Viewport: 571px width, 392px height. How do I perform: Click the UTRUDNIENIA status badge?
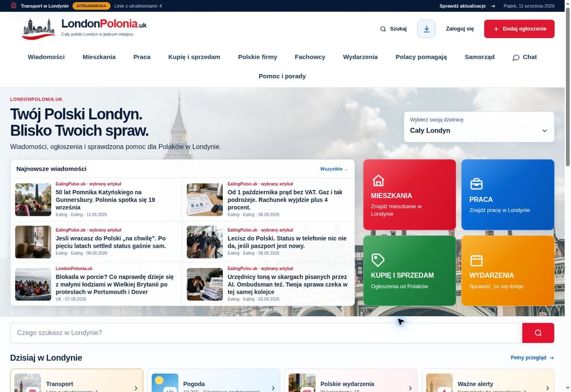pos(91,6)
